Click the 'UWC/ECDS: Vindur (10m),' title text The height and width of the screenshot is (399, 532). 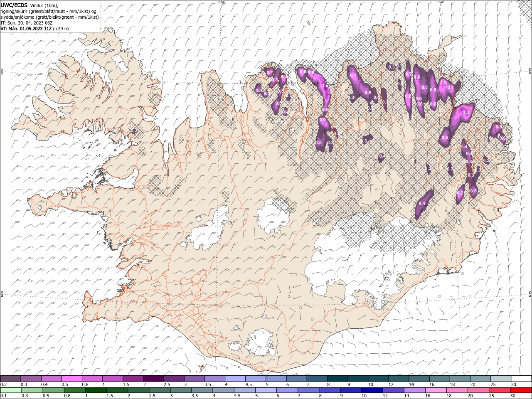pos(30,5)
